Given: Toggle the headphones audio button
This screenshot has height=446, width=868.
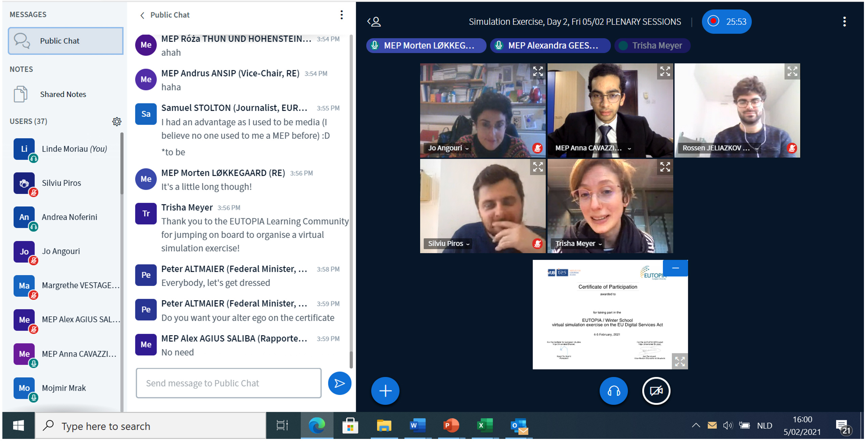Looking at the screenshot, I should [613, 391].
